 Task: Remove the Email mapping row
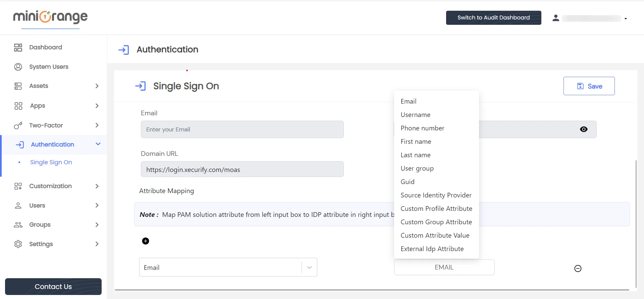(578, 268)
